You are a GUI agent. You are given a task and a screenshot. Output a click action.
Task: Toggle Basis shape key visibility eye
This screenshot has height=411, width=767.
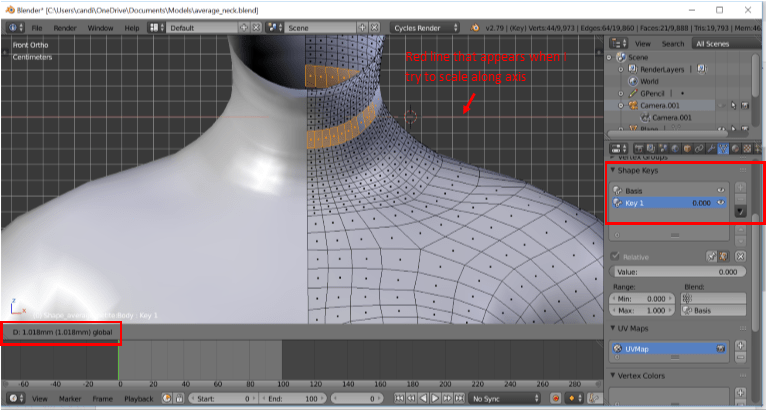click(721, 190)
